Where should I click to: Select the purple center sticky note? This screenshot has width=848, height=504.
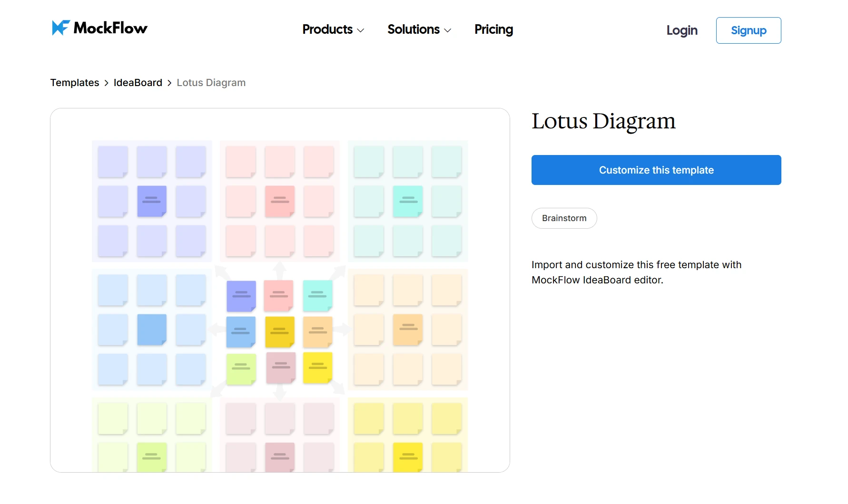pos(240,296)
